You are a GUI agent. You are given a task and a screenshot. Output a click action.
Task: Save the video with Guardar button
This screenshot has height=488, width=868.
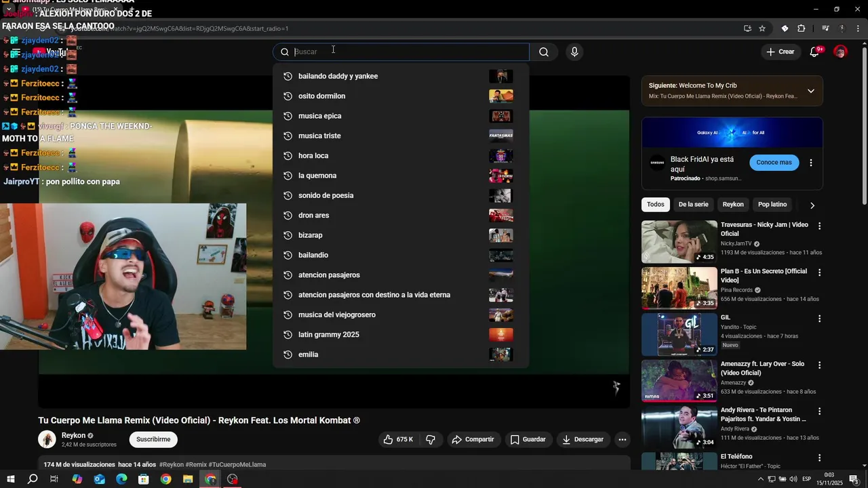click(x=528, y=439)
